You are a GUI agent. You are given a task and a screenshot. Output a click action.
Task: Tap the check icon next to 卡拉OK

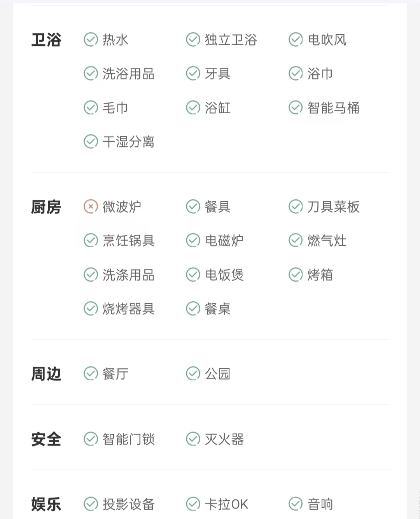tap(193, 504)
